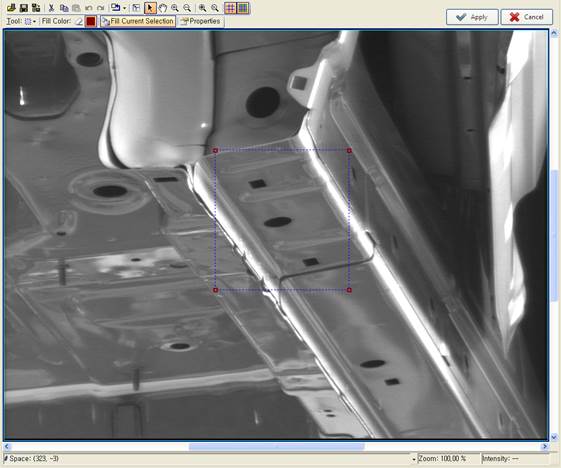Image resolution: width=561 pixels, height=468 pixels.
Task: Pick the dark red fill color swatch
Action: coord(91,21)
